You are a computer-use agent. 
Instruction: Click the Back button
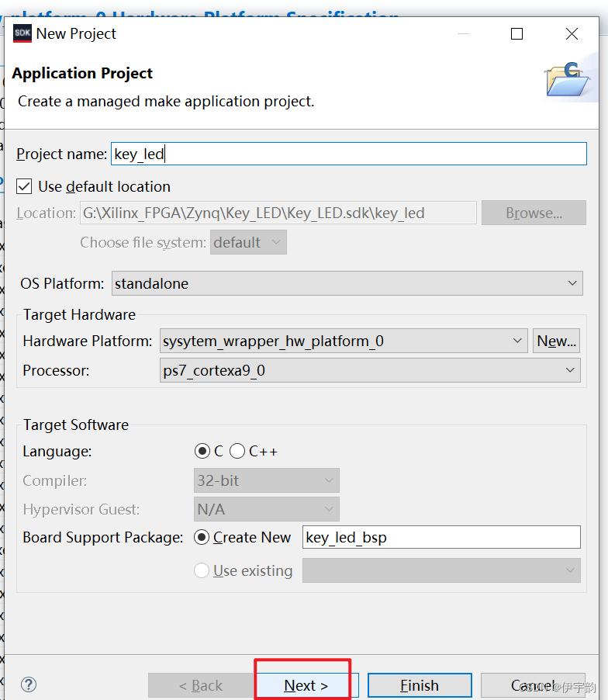tap(200, 685)
